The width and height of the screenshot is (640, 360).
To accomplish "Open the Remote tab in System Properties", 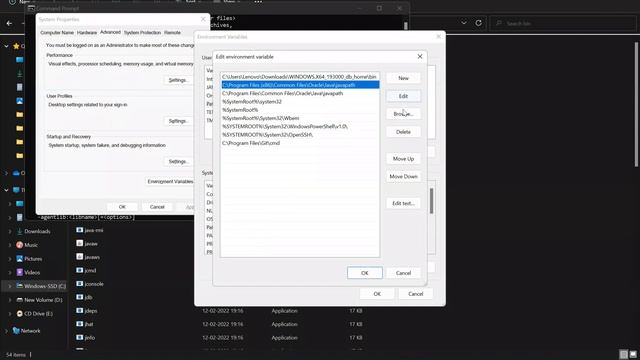I will pos(172,32).
